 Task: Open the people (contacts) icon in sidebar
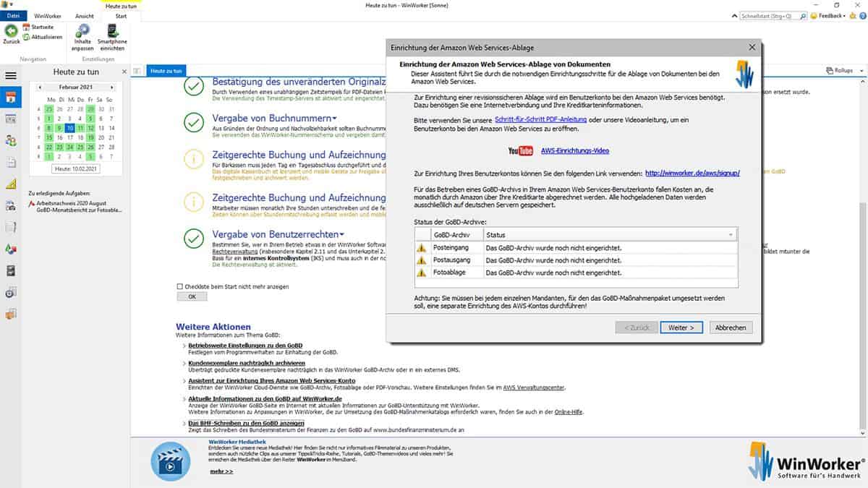pyautogui.click(x=11, y=140)
